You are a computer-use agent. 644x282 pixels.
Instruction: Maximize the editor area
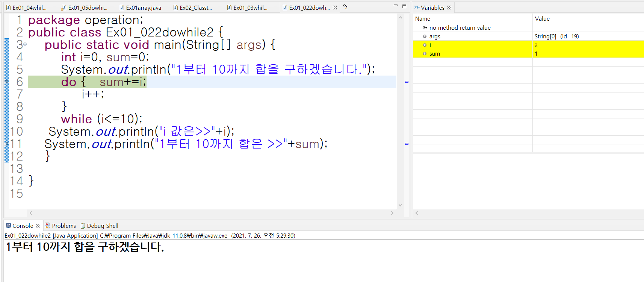404,6
